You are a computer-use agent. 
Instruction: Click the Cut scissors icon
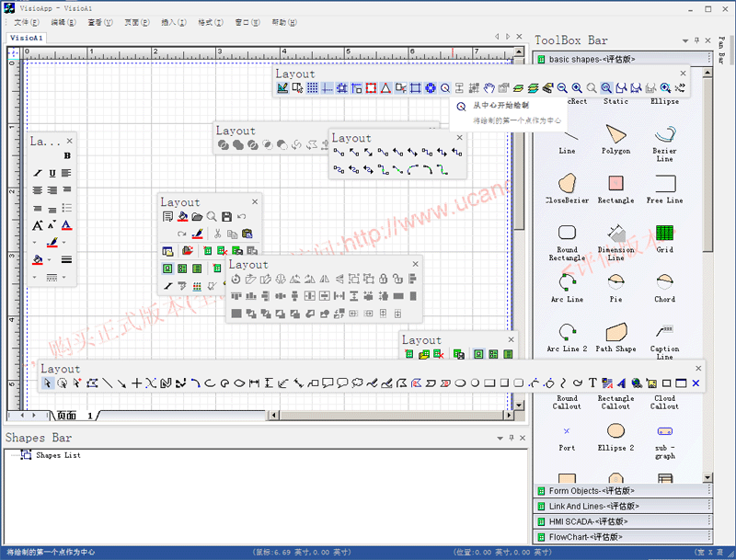(x=217, y=234)
